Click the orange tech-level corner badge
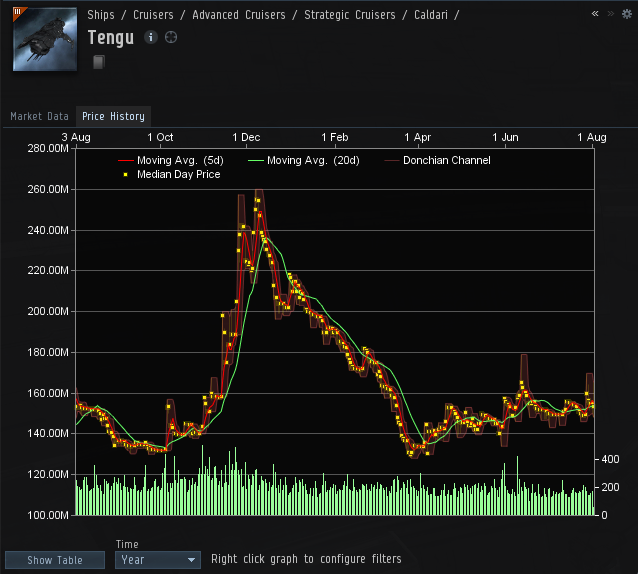 tap(18, 13)
